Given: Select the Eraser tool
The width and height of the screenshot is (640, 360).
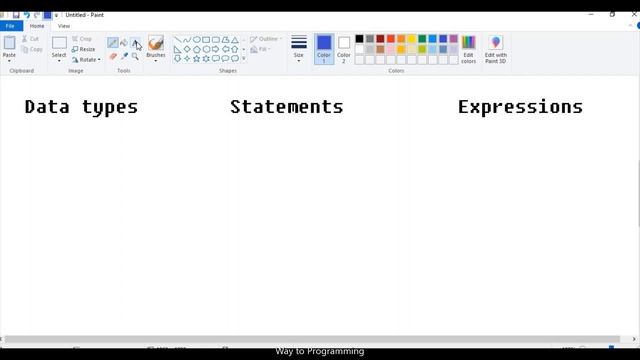Looking at the screenshot, I should click(x=113, y=56).
